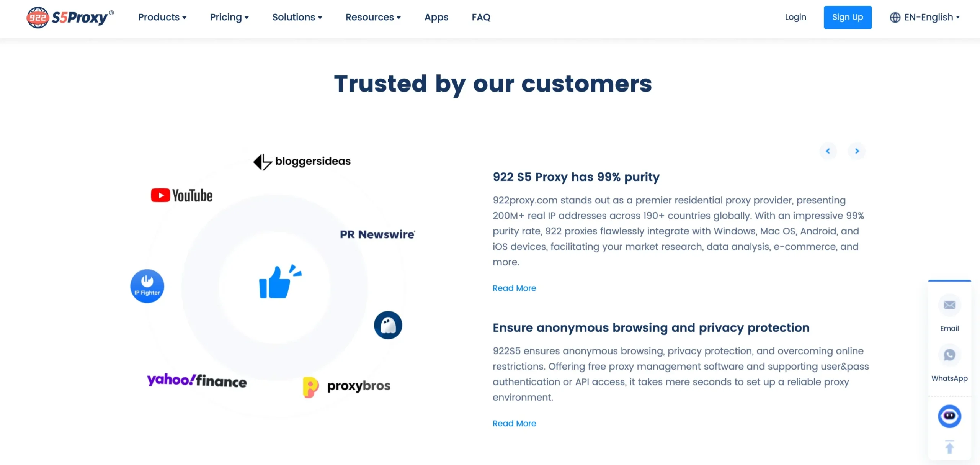Read more about 99% purity
The image size is (980, 465).
(x=514, y=288)
